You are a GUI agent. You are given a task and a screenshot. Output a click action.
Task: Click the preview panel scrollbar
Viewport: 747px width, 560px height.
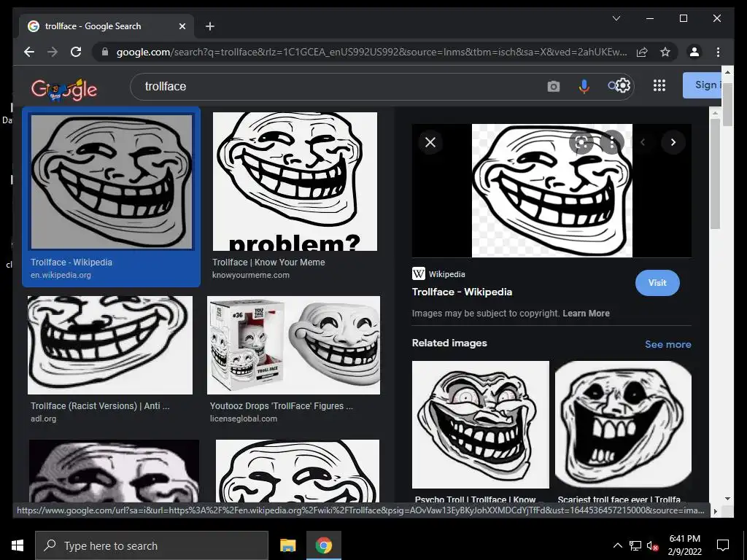[715, 174]
